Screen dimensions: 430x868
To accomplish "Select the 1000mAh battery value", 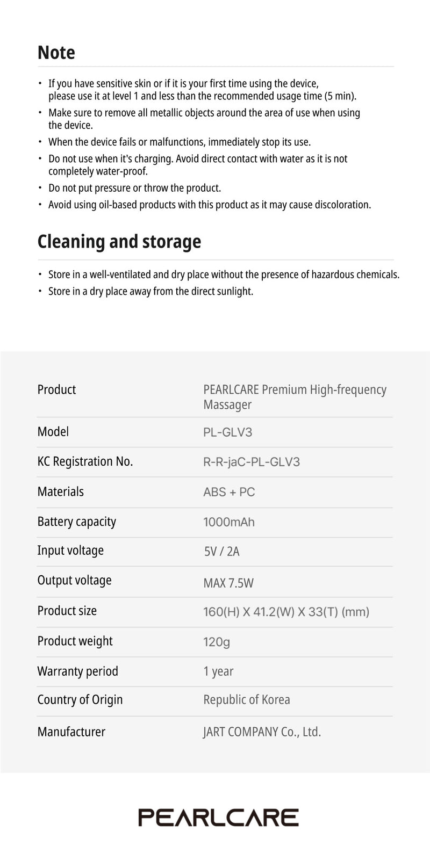I will point(229,522).
